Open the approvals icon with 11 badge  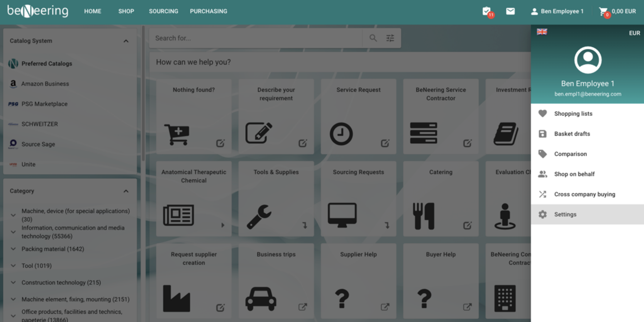click(x=487, y=12)
